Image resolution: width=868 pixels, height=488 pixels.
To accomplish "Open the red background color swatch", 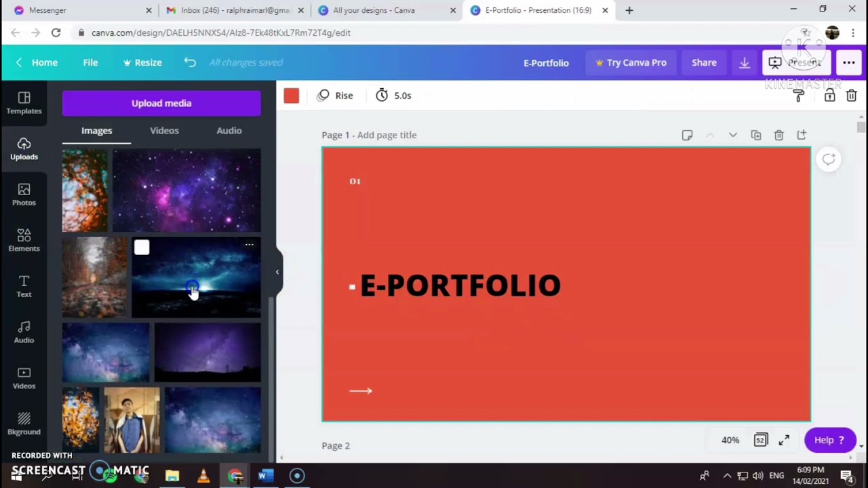I will [x=291, y=96].
